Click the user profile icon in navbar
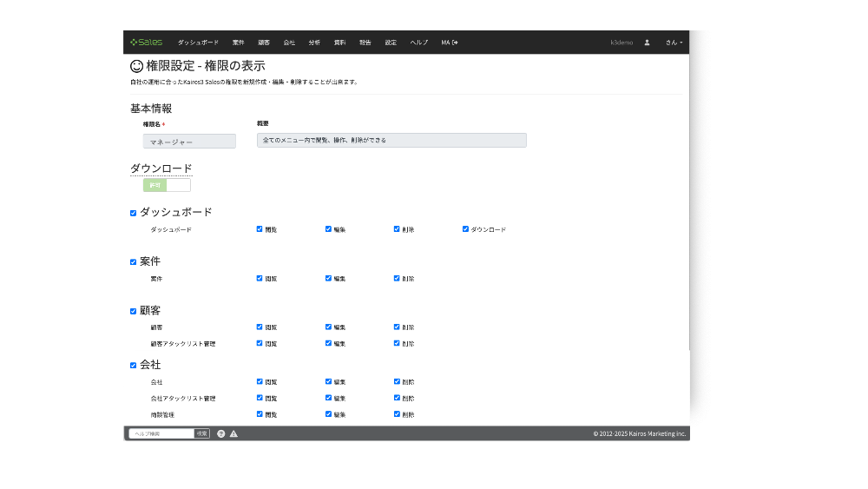Viewport: 868px width, 489px height. (x=647, y=43)
